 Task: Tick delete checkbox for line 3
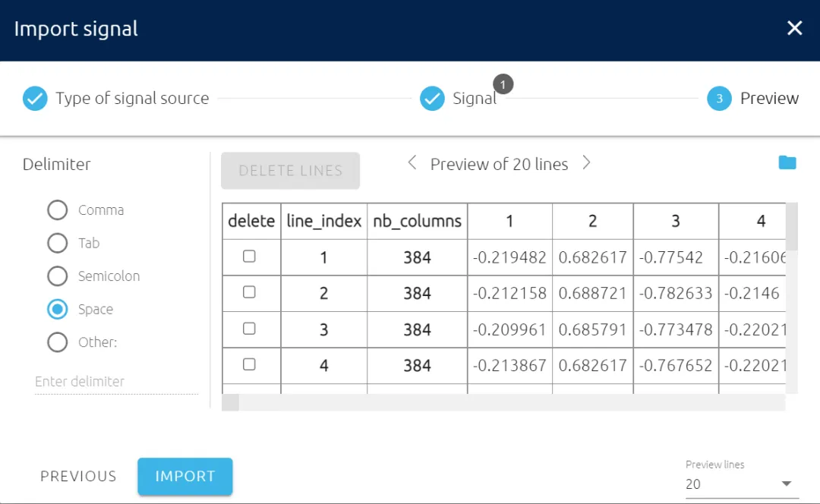[x=249, y=329]
